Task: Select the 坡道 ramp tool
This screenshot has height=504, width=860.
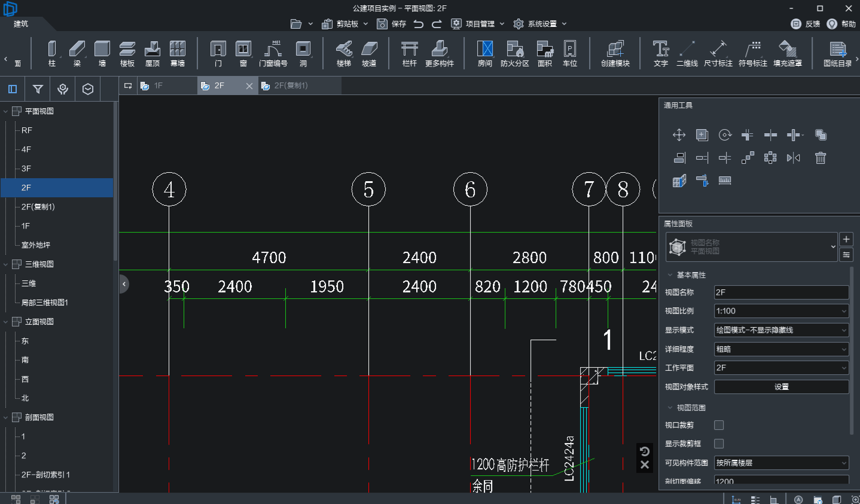Action: [369, 54]
